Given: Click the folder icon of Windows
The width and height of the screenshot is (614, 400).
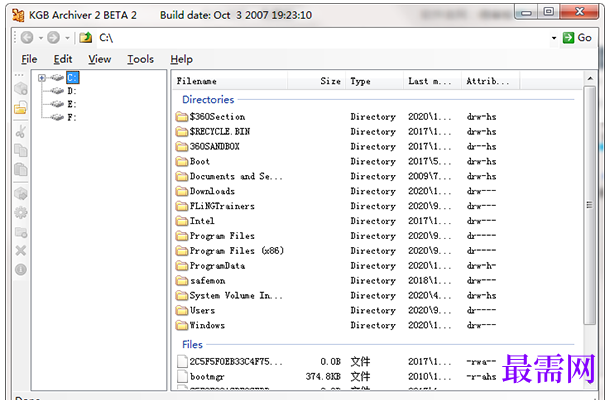Looking at the screenshot, I should [182, 325].
